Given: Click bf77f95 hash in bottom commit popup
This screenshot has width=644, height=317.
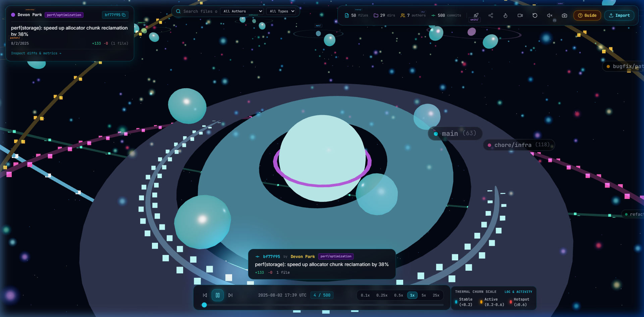Looking at the screenshot, I should pos(271,257).
